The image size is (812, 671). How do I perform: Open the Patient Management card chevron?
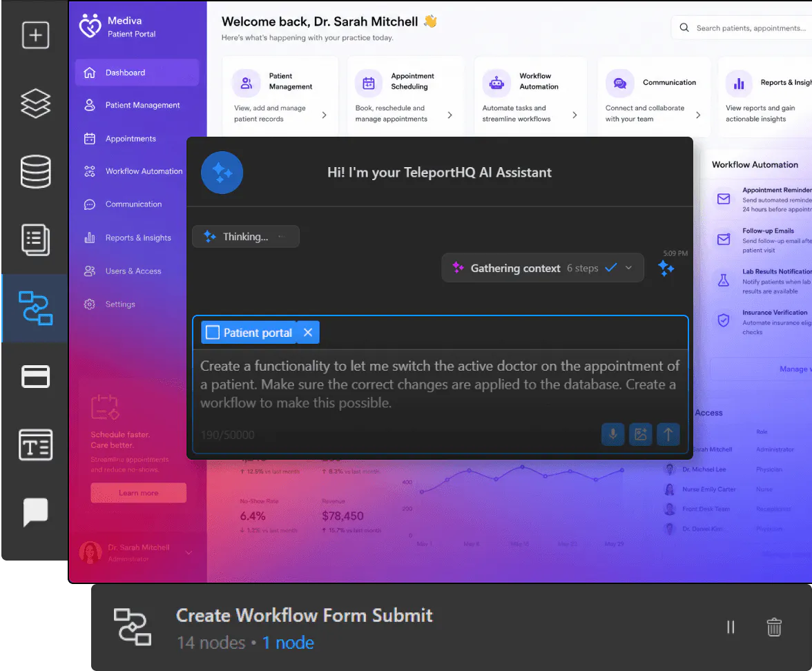(x=325, y=115)
